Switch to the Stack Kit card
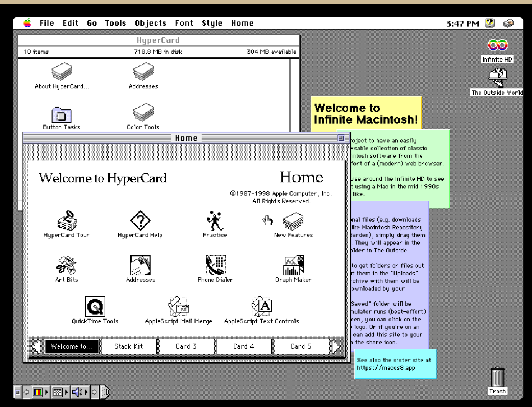Screen dimensions: 532x407 coord(129,347)
